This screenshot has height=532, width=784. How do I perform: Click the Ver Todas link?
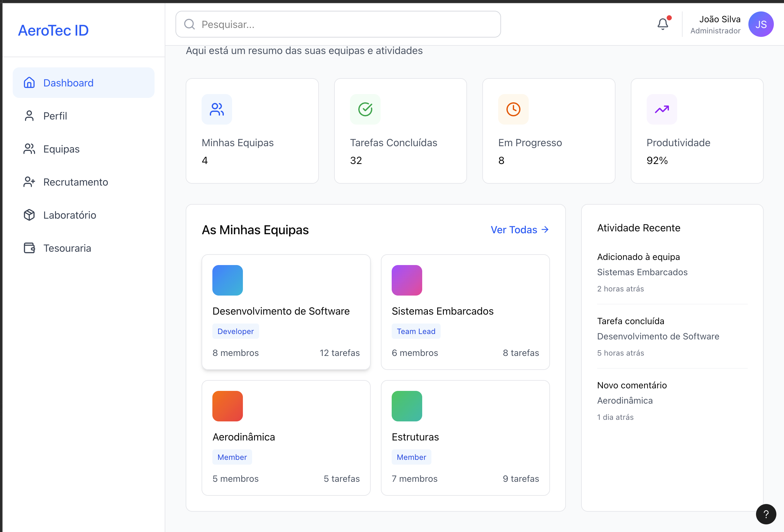coord(519,230)
